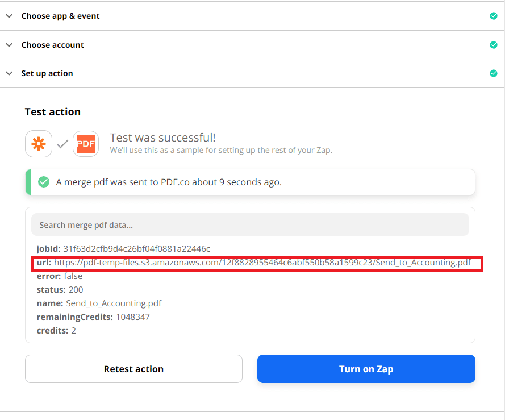Open the Choose app & event section

pyautogui.click(x=60, y=16)
